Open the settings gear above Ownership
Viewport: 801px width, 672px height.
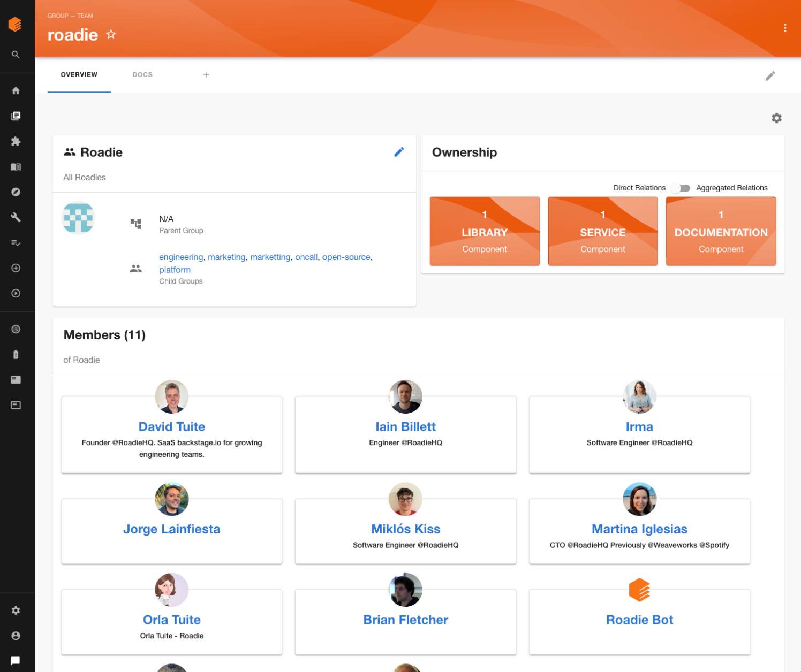tap(776, 118)
